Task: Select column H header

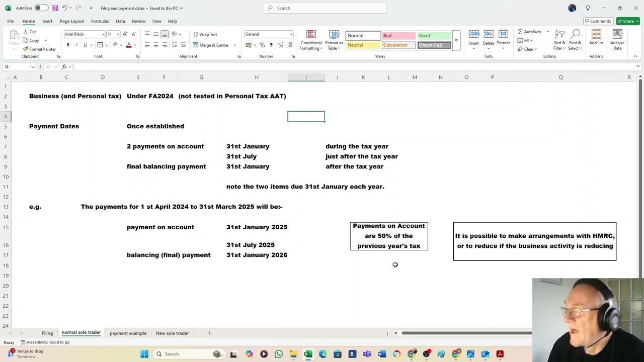Action: [257, 77]
